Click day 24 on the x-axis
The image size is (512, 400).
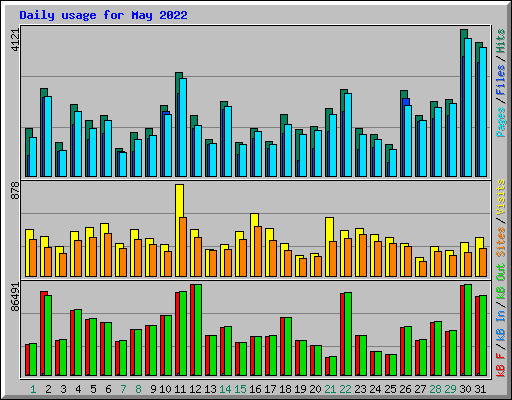point(375,389)
